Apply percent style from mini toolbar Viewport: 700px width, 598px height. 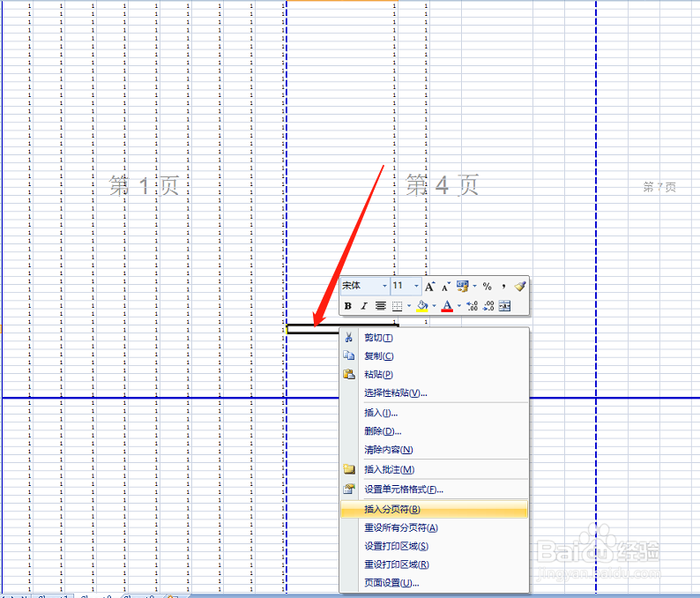487,287
